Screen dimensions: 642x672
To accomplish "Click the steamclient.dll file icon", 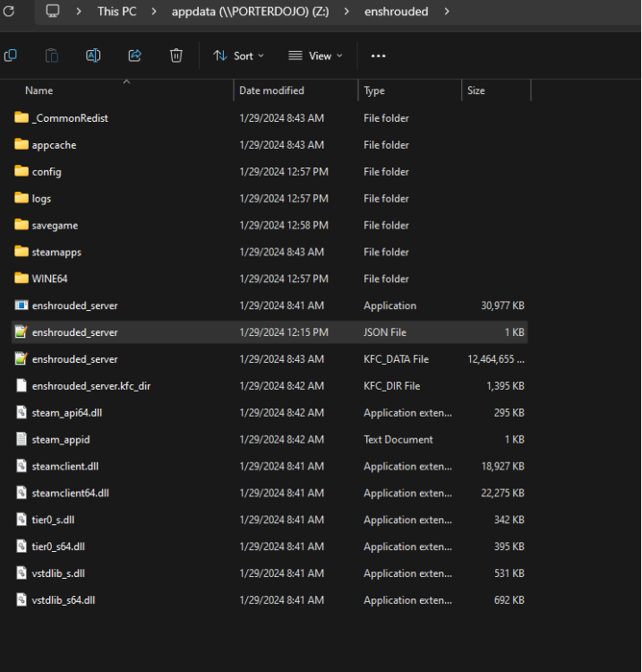I will coord(21,466).
